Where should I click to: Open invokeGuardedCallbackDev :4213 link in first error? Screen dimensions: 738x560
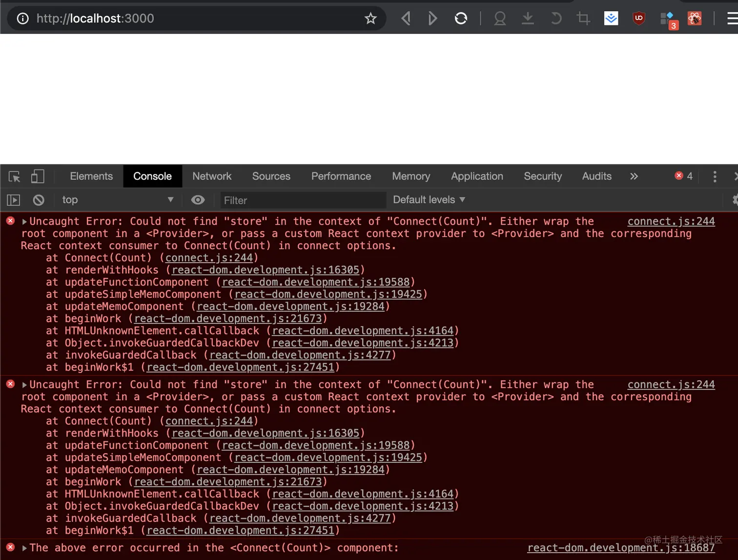363,343
